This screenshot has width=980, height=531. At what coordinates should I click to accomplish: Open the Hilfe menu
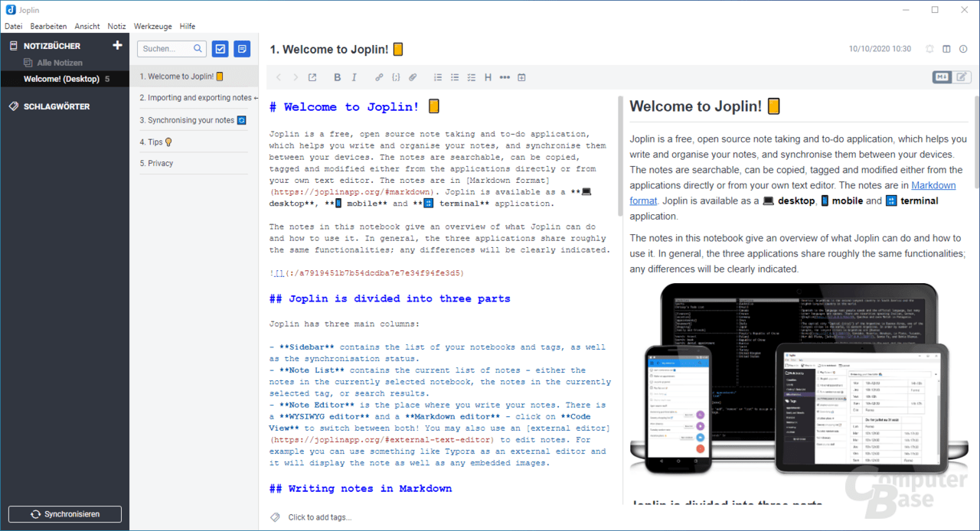[188, 26]
